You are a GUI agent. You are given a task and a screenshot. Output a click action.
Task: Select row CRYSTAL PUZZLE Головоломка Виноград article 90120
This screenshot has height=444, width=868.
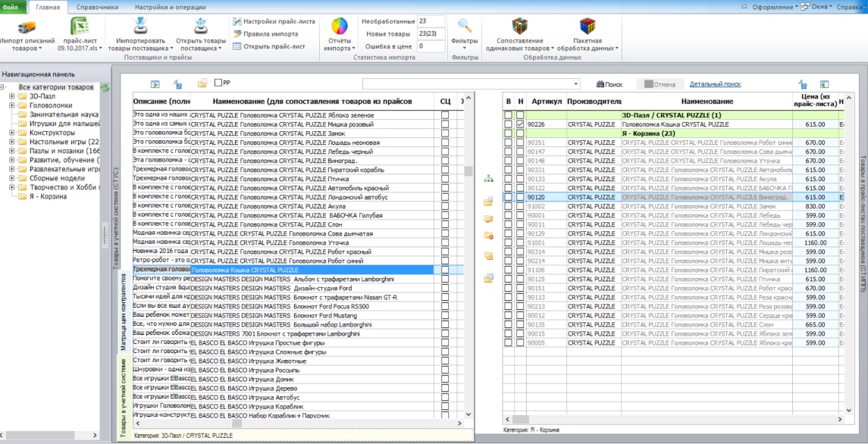(674, 197)
